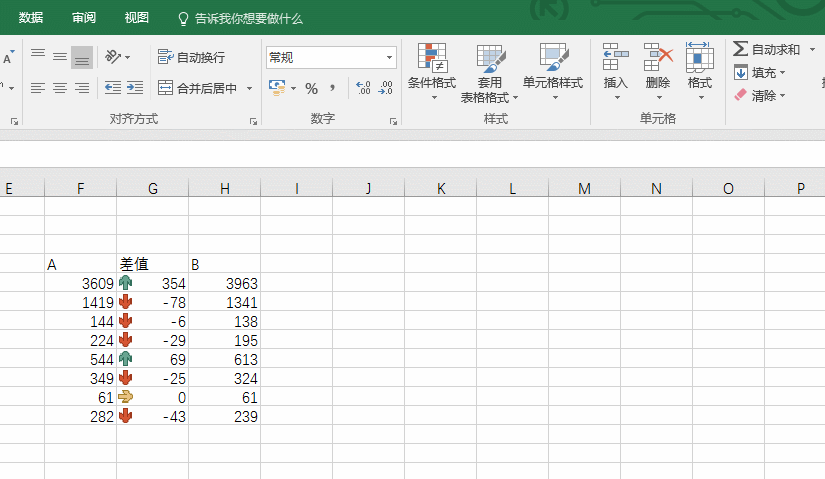Toggle 自动换行 wrap text

click(x=191, y=57)
